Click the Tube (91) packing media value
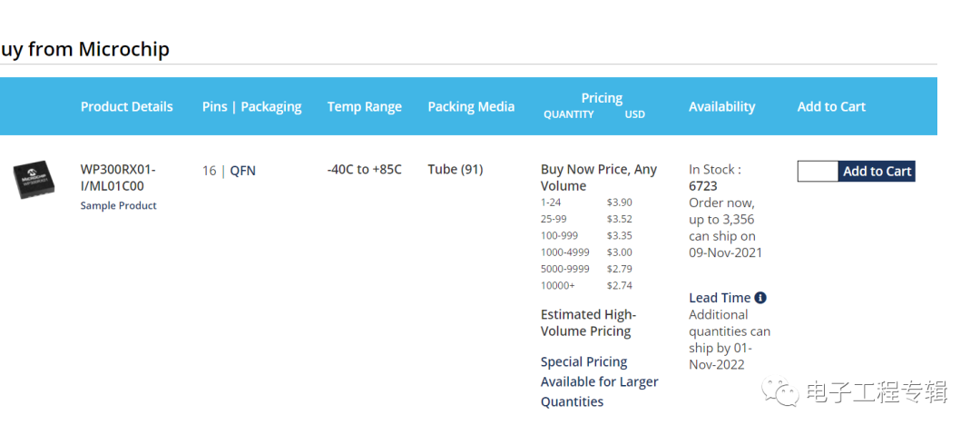 (x=455, y=170)
